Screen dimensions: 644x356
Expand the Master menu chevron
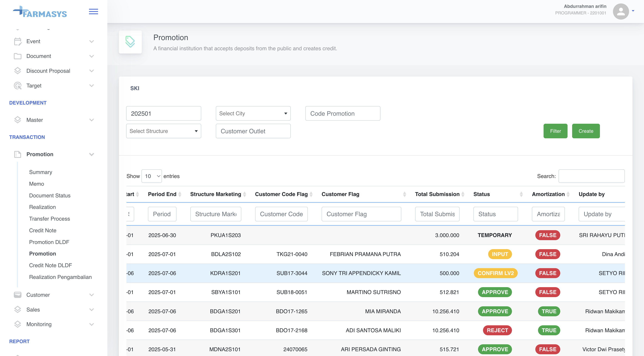[91, 120]
